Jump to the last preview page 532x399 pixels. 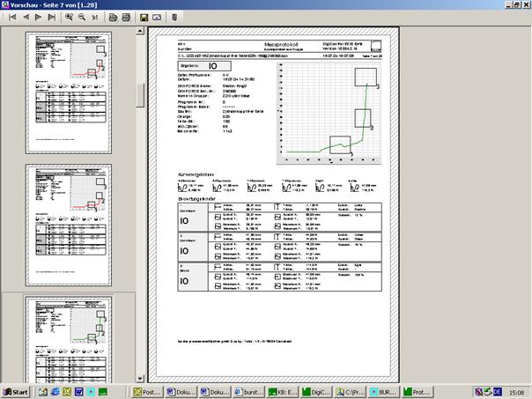point(51,17)
